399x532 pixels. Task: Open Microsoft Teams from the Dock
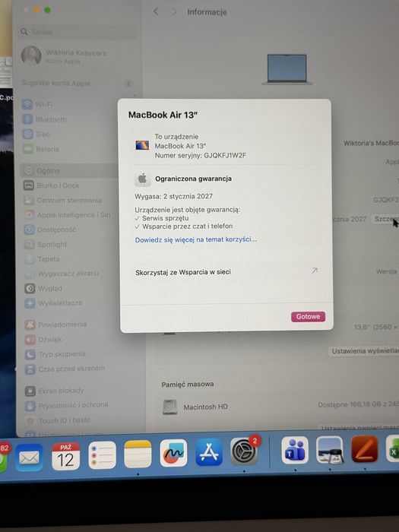click(295, 450)
